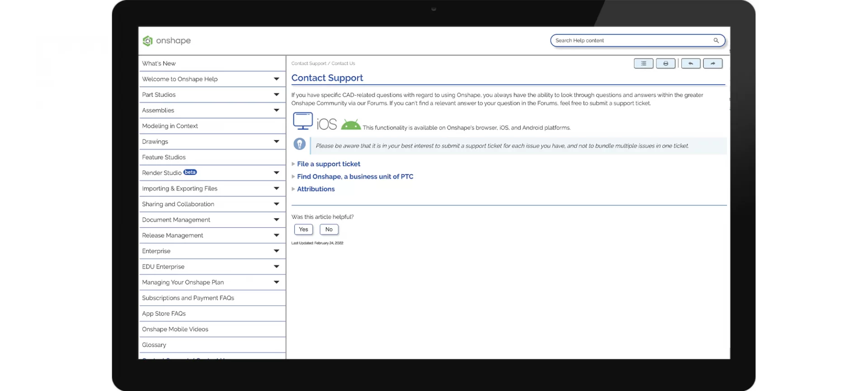Click Yes for article helpful

click(x=303, y=229)
